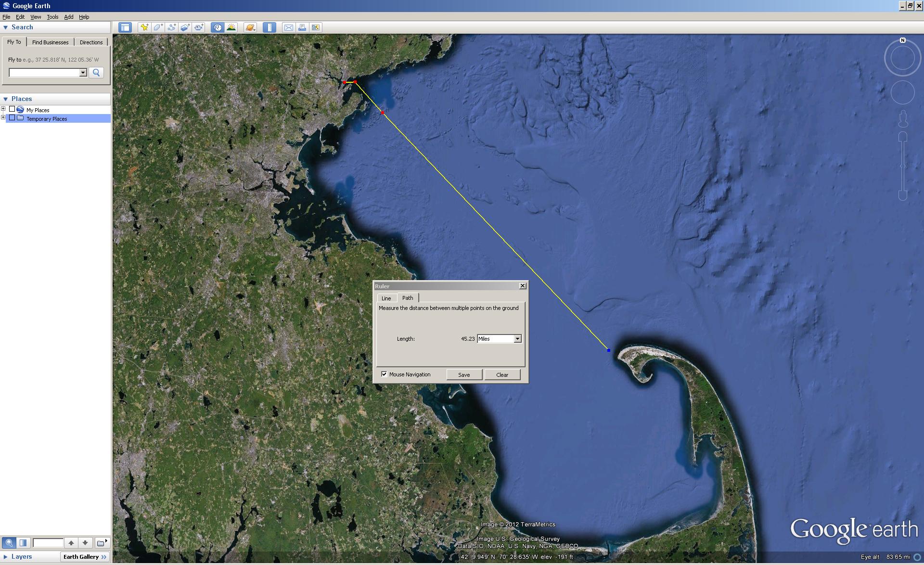This screenshot has width=924, height=565.
Task: Click the Print toolbar icon
Action: coord(302,27)
